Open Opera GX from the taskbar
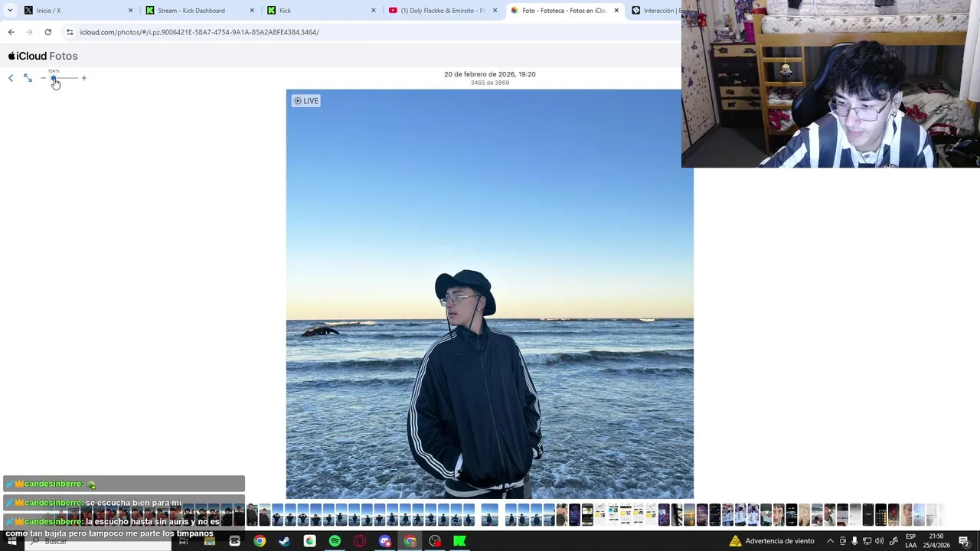This screenshot has width=980, height=551. 360,541
